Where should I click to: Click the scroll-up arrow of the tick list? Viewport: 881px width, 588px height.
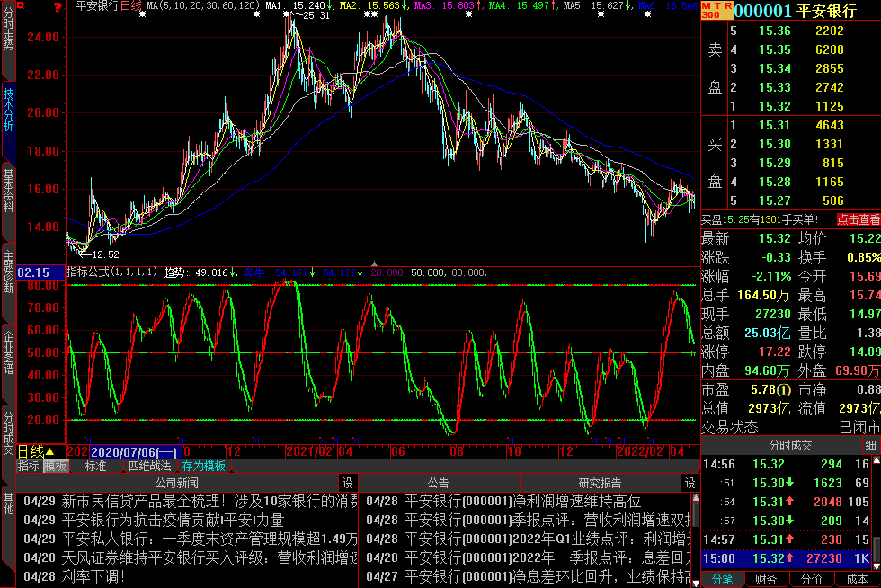click(x=876, y=460)
